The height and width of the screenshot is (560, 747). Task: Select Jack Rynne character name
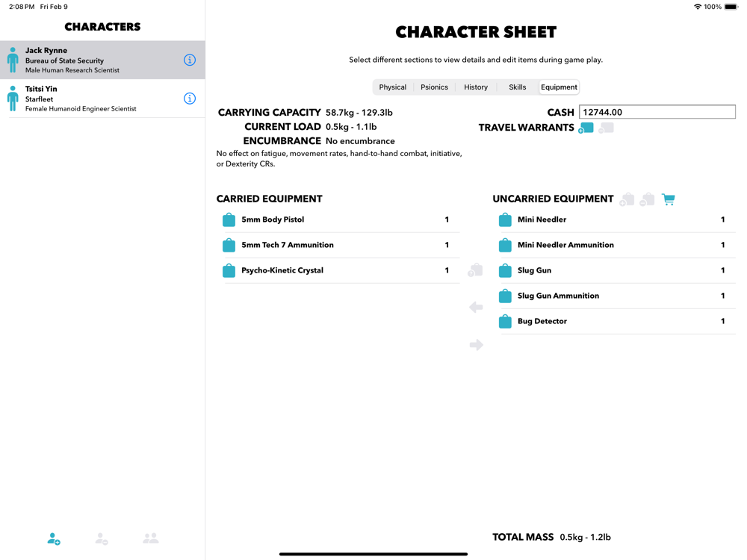46,51
